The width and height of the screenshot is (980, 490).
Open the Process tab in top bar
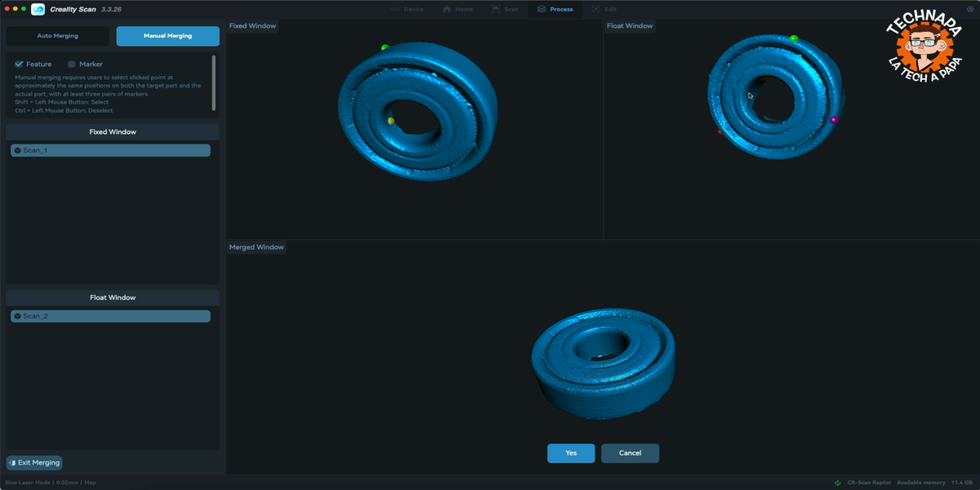pyautogui.click(x=555, y=9)
